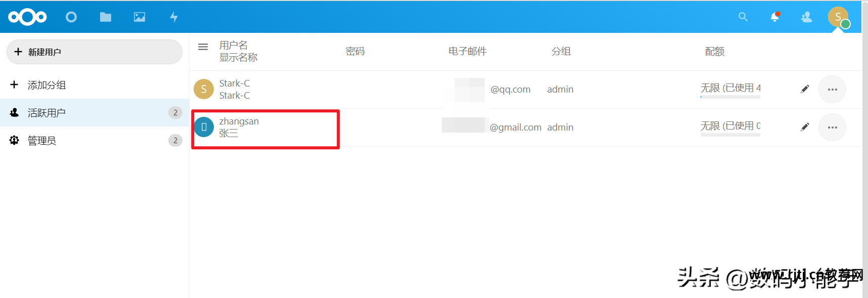868x298 pixels.
Task: Open the search magnifier icon
Action: click(743, 17)
